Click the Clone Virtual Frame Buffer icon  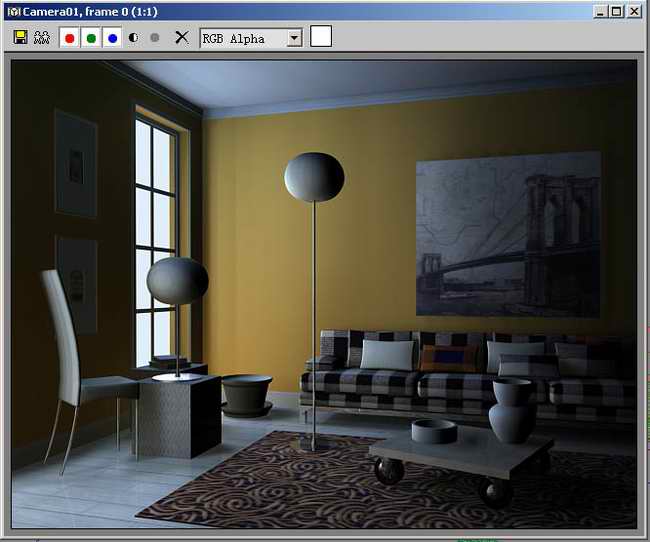pyautogui.click(x=41, y=38)
